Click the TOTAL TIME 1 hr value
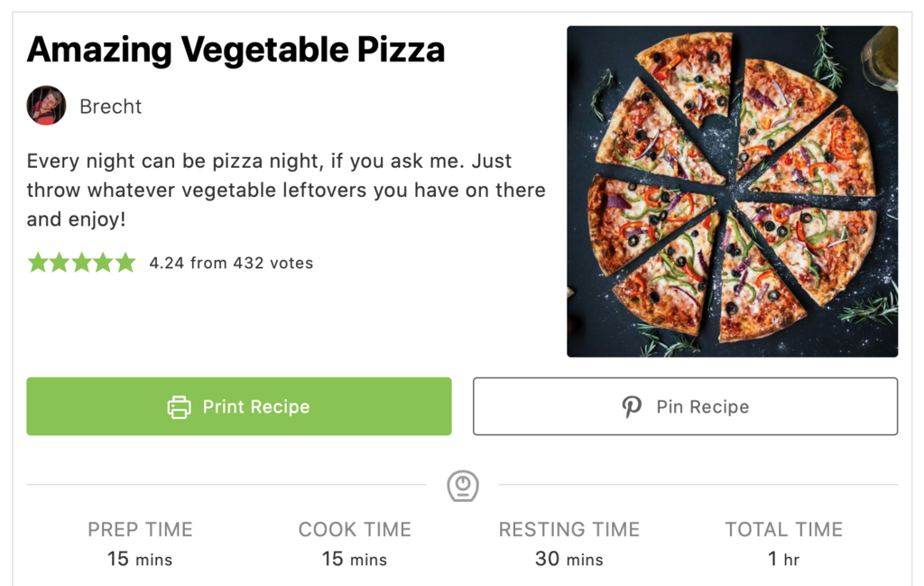This screenshot has height=586, width=924. 783,558
